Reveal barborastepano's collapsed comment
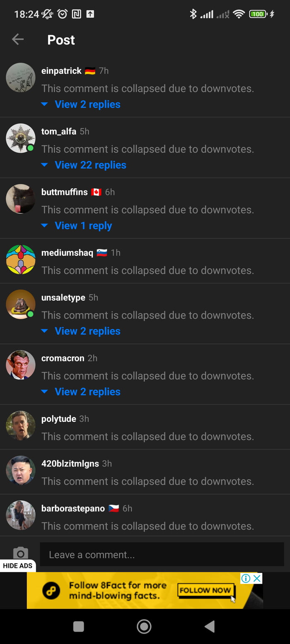This screenshot has height=644, width=290. pyautogui.click(x=147, y=526)
